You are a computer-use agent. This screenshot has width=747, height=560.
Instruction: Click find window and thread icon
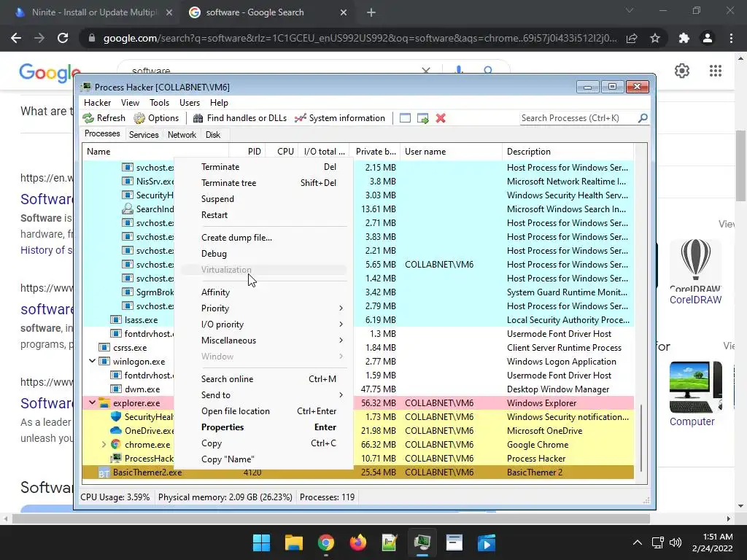click(x=422, y=118)
